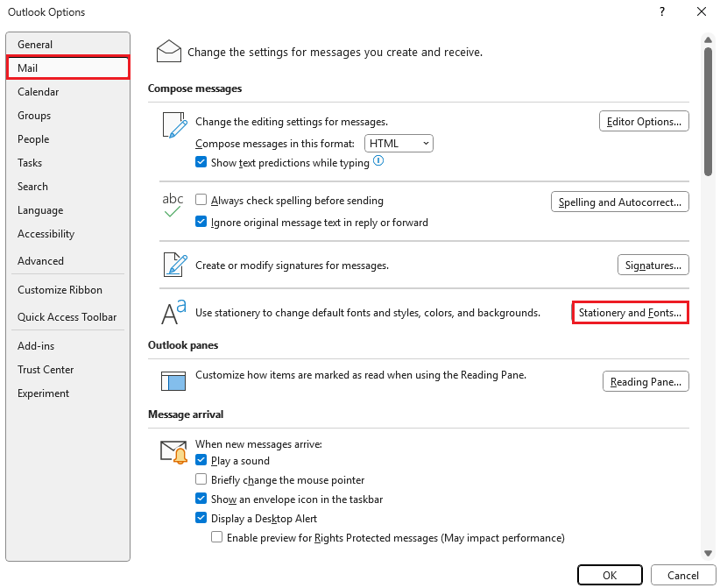This screenshot has width=720, height=588.
Task: Open Editor Options
Action: point(644,121)
